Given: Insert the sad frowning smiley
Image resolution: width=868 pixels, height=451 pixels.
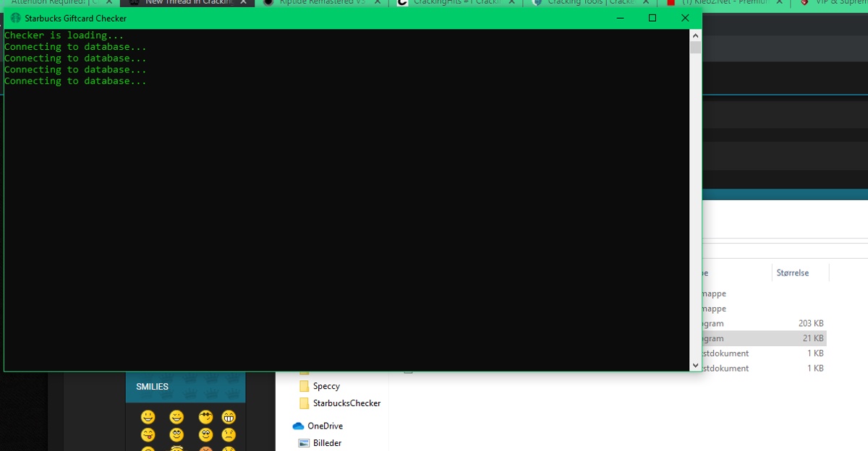Looking at the screenshot, I should click(x=229, y=435).
